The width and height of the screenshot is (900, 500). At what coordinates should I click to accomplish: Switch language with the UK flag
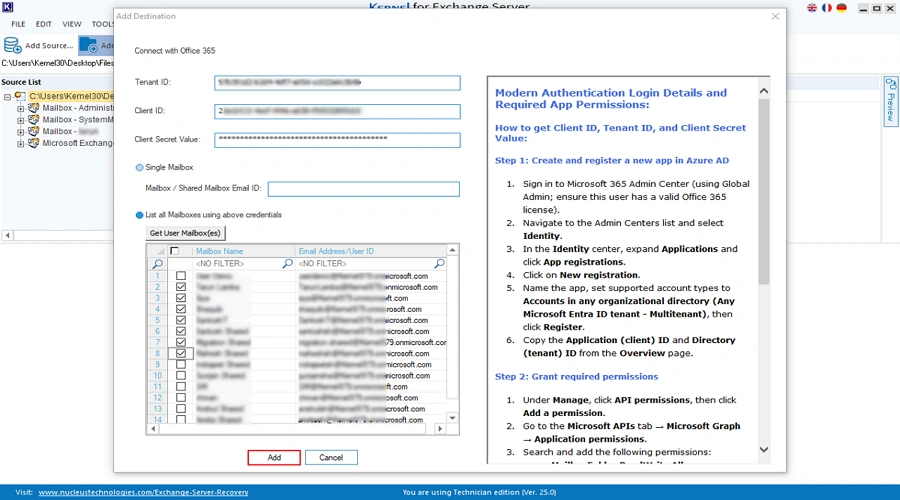pos(812,8)
